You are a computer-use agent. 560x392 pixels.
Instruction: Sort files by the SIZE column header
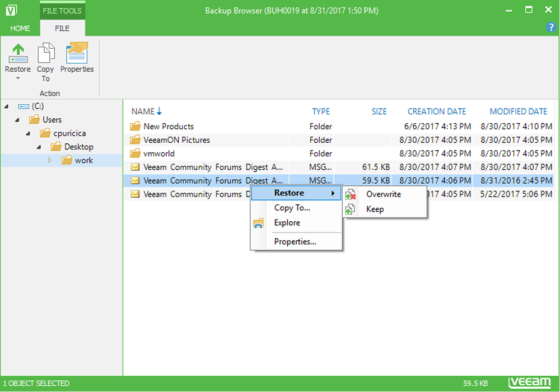[379, 111]
